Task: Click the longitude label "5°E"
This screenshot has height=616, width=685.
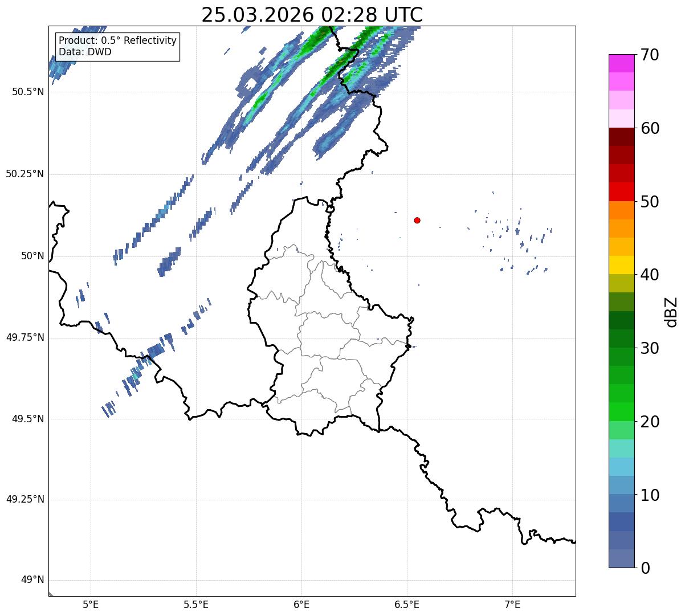Action: (x=91, y=604)
